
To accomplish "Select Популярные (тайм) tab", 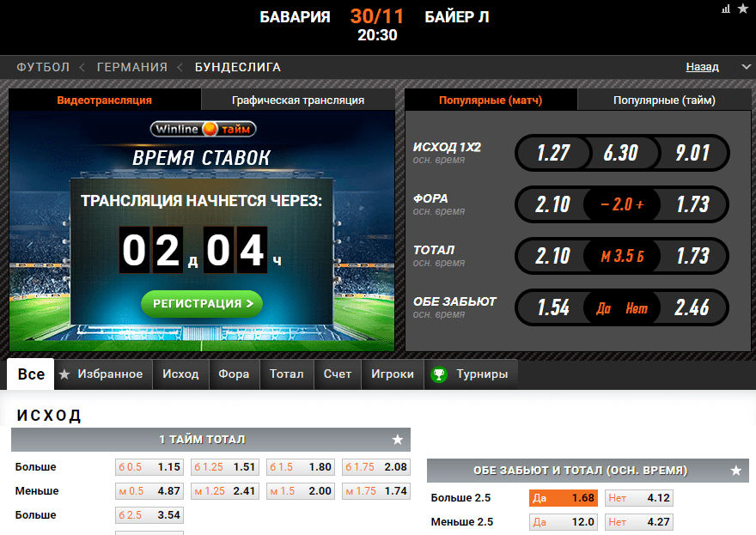I will tap(664, 100).
